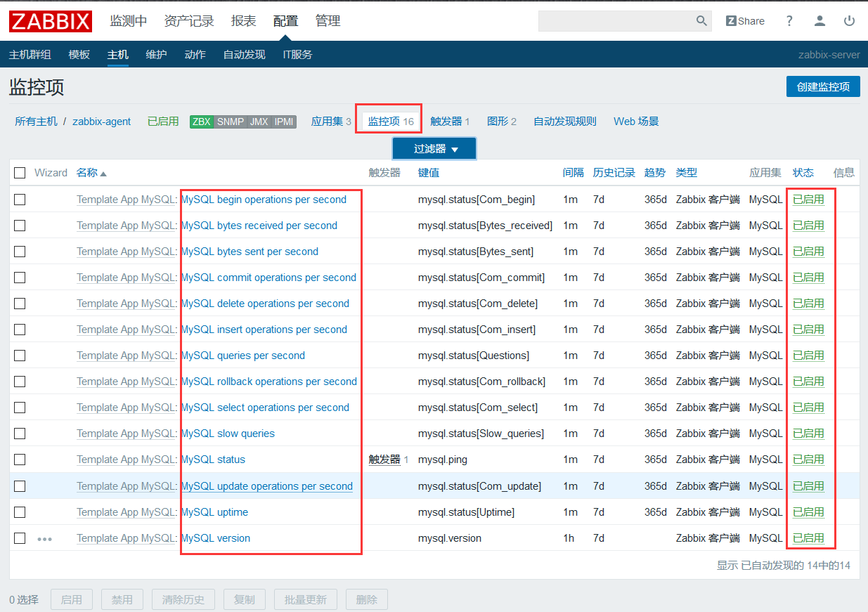Open MySQL select operations per second item
Image resolution: width=868 pixels, height=612 pixels.
click(x=265, y=408)
